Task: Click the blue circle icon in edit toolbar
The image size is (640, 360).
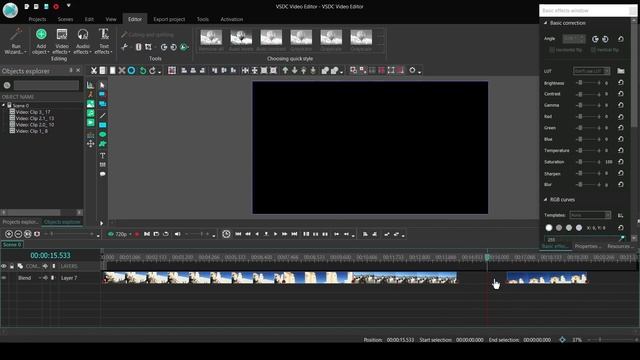Action: pos(131,71)
